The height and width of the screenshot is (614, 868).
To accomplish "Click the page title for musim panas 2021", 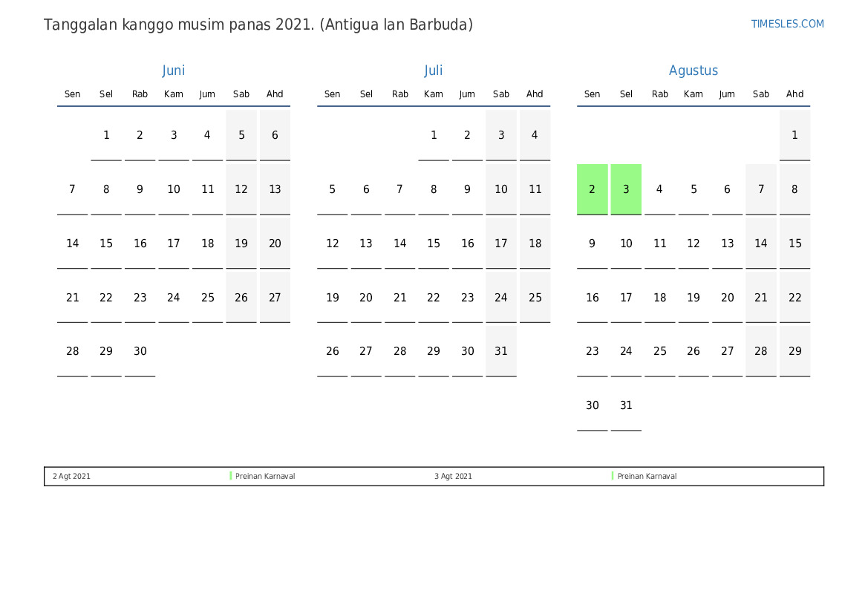I will coord(258,25).
